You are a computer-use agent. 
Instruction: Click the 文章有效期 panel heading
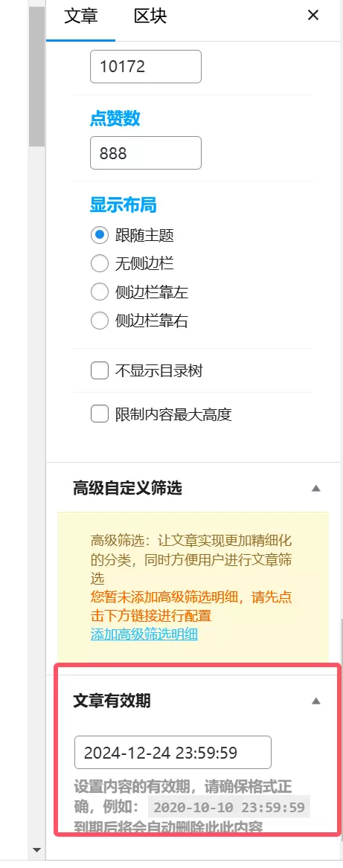click(112, 701)
